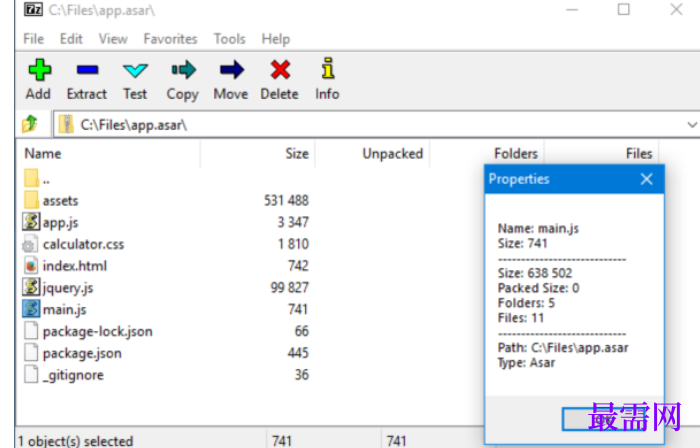Image resolution: width=700 pixels, height=448 pixels.
Task: Click 'Packed Size: 0' in Properties dialog
Action: [538, 288]
